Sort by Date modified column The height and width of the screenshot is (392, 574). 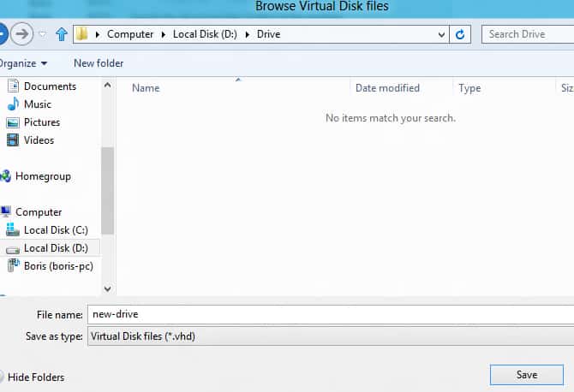387,88
